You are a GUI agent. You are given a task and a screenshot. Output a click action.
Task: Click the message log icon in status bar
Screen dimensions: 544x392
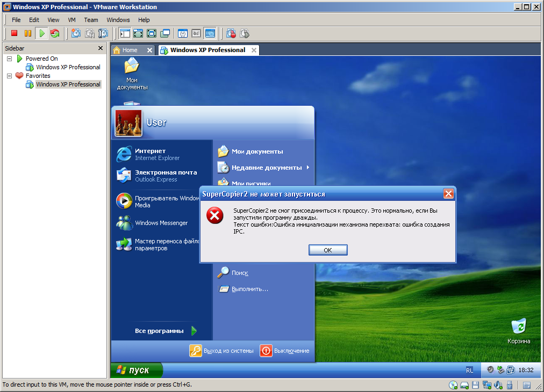pyautogui.click(x=527, y=385)
